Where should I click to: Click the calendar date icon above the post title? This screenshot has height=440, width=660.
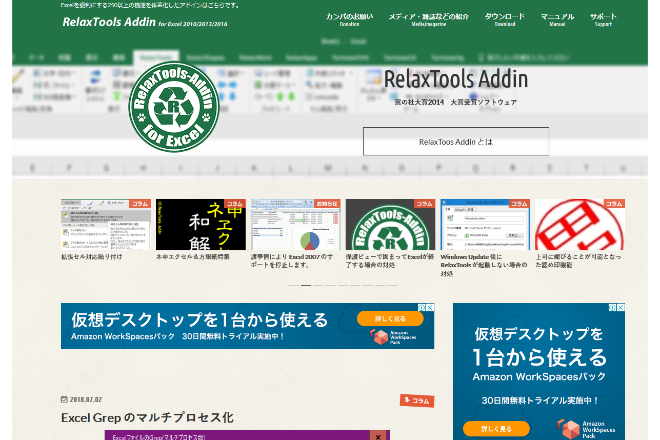click(64, 399)
